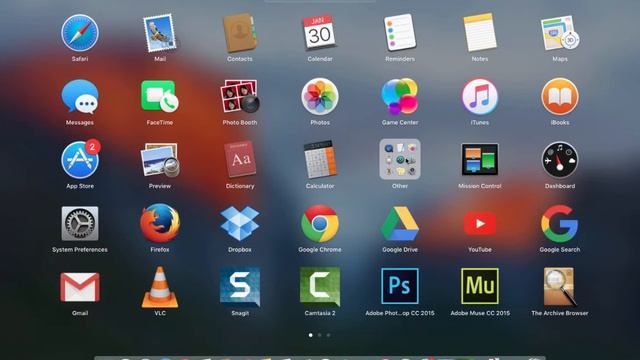Launch Firefox

click(x=160, y=223)
